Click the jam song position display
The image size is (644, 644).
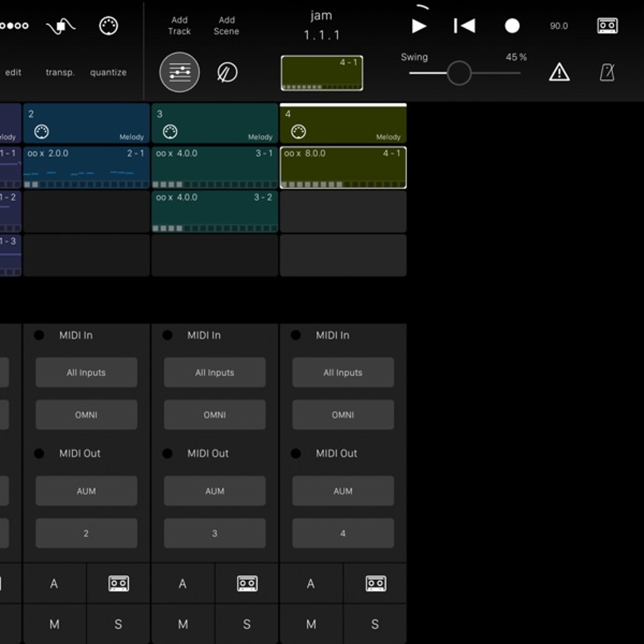tap(321, 25)
